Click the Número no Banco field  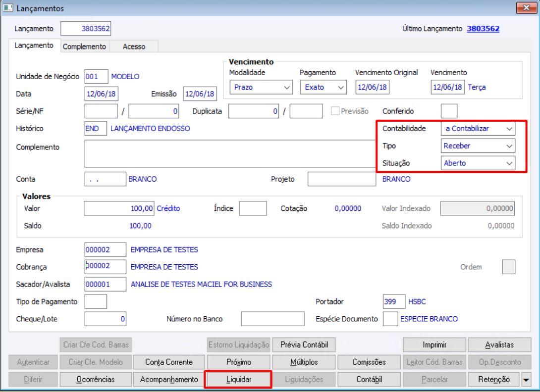point(273,319)
